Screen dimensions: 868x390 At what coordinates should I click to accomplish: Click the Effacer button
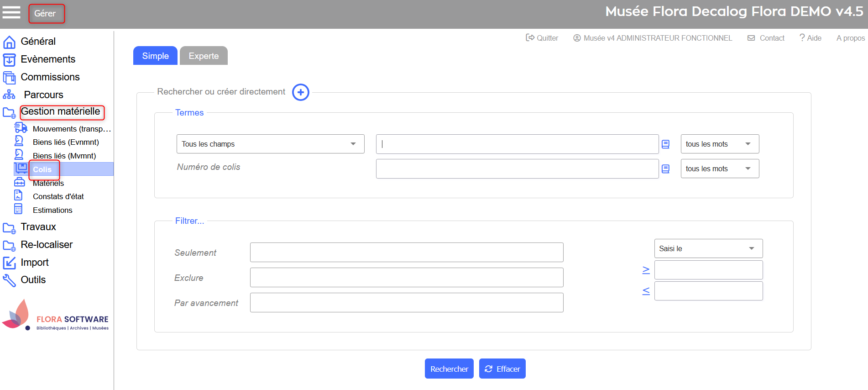pos(502,369)
